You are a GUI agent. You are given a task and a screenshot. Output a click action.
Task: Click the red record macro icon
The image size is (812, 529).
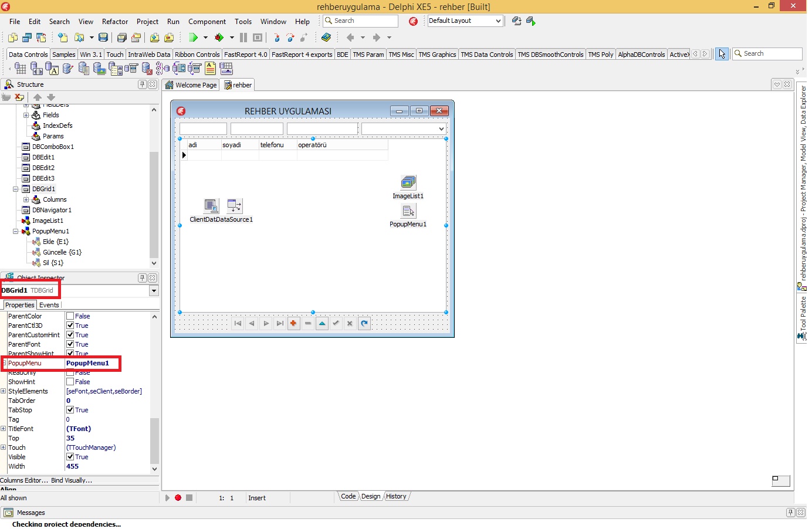click(x=178, y=497)
